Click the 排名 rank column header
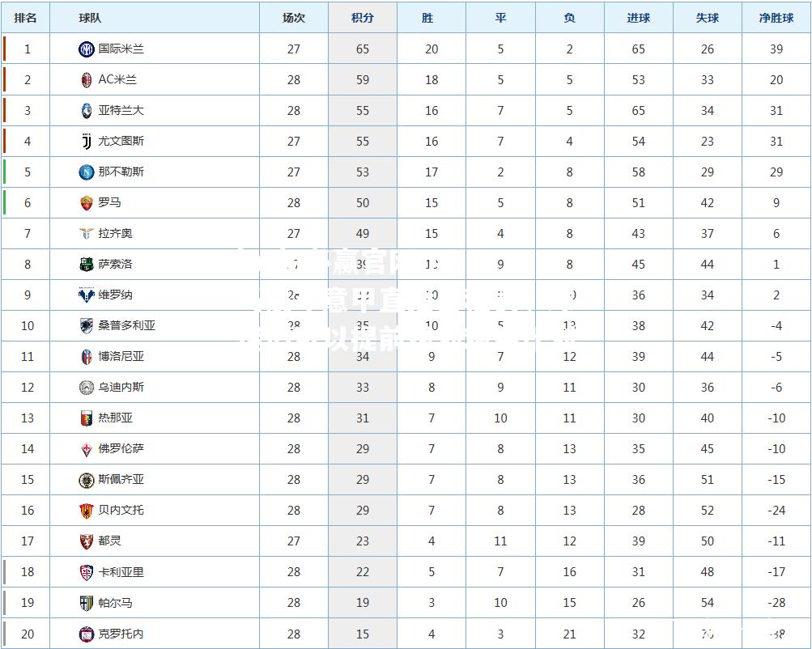The height and width of the screenshot is (649, 812). click(25, 18)
